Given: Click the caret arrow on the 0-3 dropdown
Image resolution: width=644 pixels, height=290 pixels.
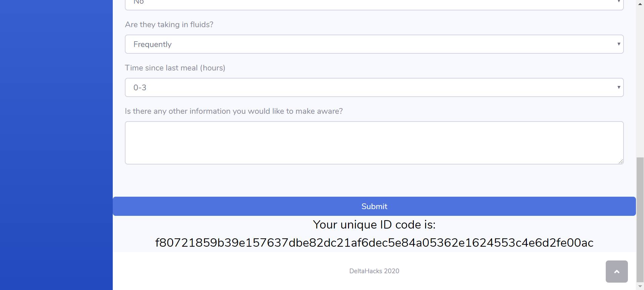Looking at the screenshot, I should pyautogui.click(x=618, y=87).
